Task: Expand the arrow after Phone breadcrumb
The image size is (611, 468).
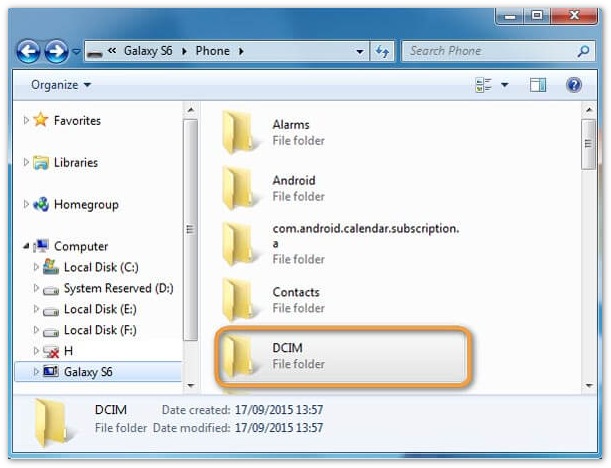Action: point(241,51)
